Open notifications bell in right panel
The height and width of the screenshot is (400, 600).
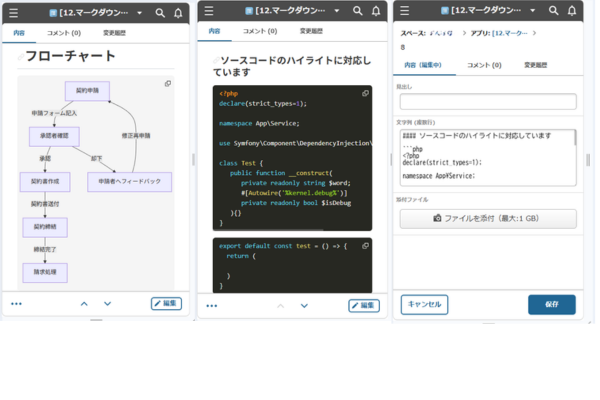pyautogui.click(x=572, y=11)
